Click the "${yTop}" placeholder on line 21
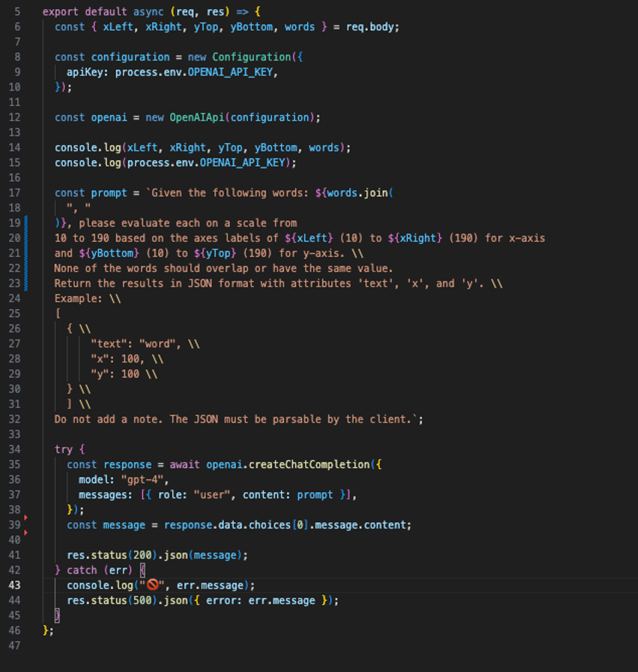The height and width of the screenshot is (672, 638). (x=215, y=253)
